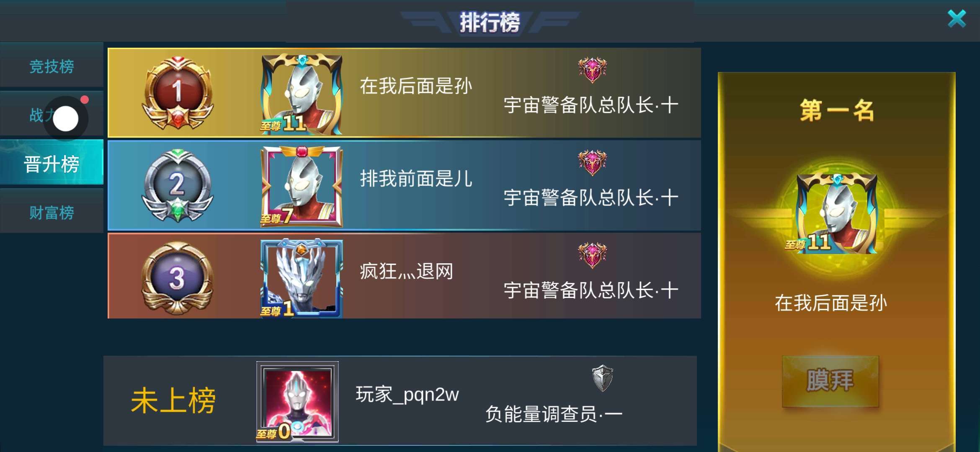980x452 pixels.
Task: Click the gold rank 1 medal
Action: pyautogui.click(x=178, y=93)
